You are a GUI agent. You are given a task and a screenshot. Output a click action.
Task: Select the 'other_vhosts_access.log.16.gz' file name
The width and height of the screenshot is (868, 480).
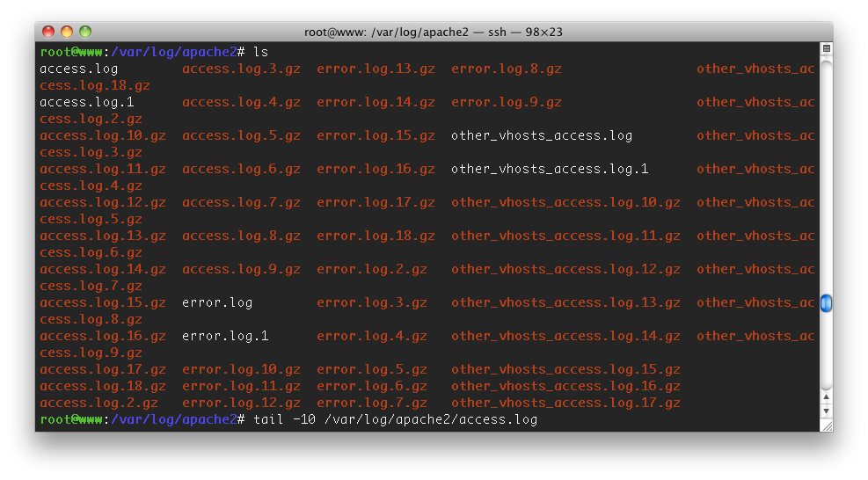pos(565,386)
